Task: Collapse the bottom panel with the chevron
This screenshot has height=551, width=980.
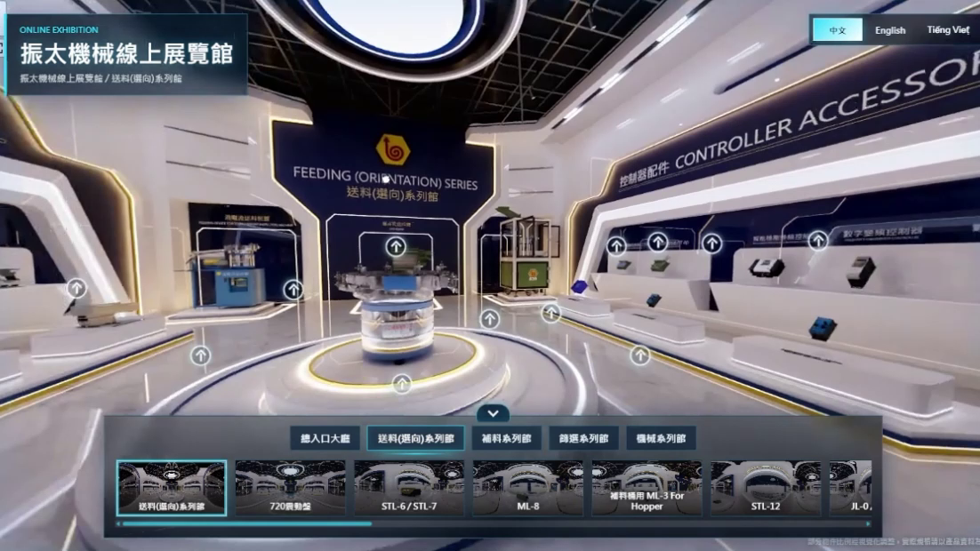Action: [493, 413]
